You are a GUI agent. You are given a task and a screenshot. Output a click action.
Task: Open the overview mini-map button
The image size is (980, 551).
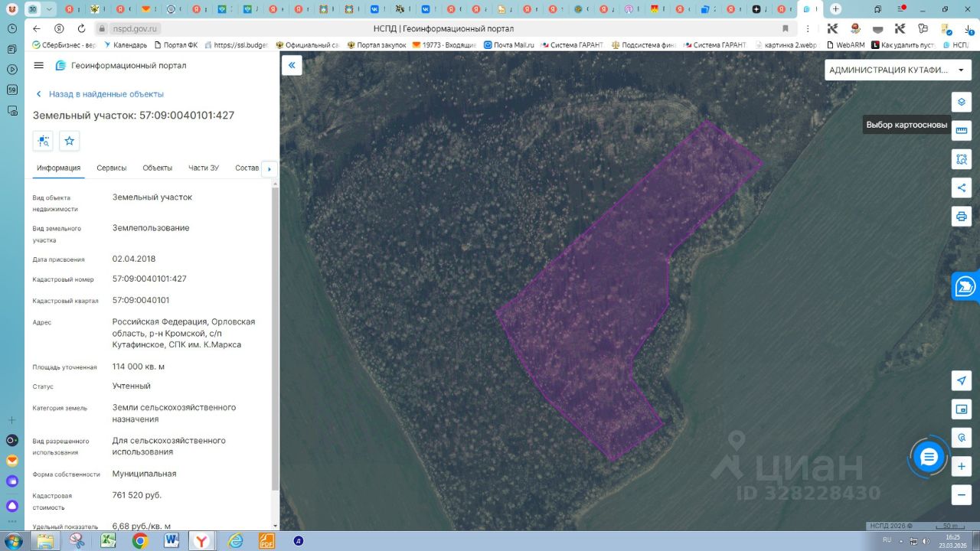(962, 409)
